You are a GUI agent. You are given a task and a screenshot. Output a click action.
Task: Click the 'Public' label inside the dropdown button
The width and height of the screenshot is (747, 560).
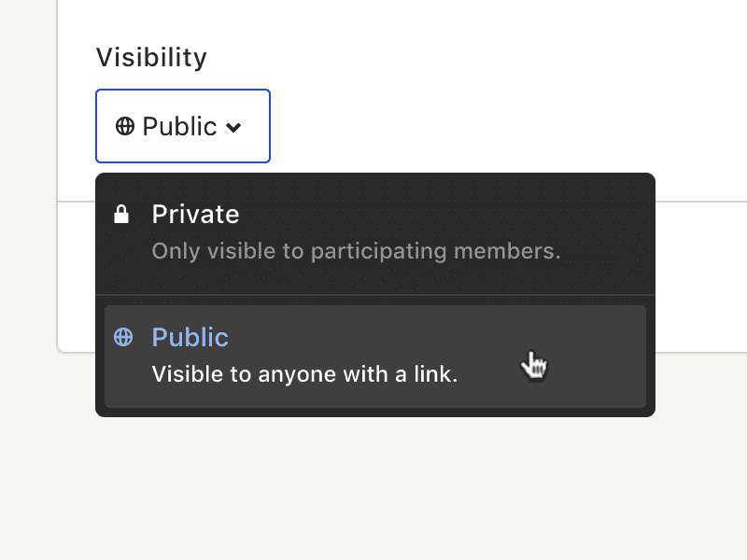(x=179, y=127)
